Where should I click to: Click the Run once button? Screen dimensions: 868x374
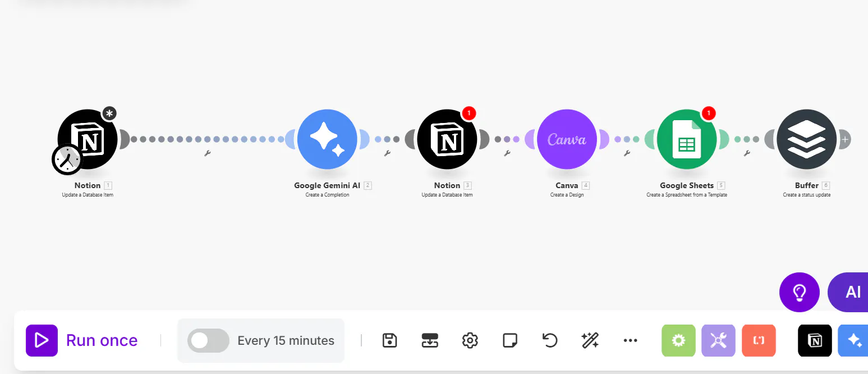click(82, 340)
